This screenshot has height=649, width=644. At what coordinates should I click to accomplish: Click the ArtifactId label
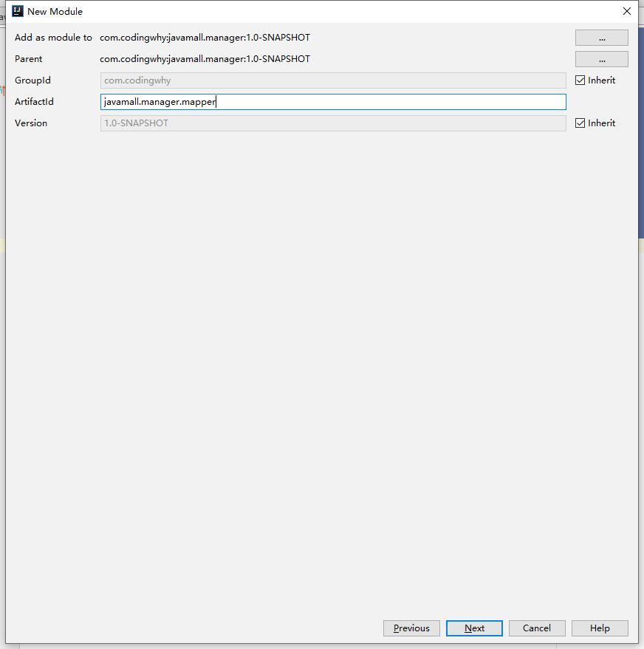tap(34, 102)
